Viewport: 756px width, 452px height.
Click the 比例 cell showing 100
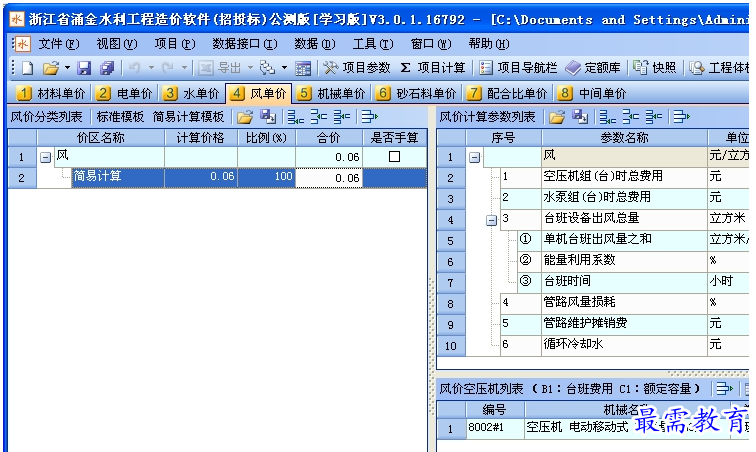tap(266, 178)
